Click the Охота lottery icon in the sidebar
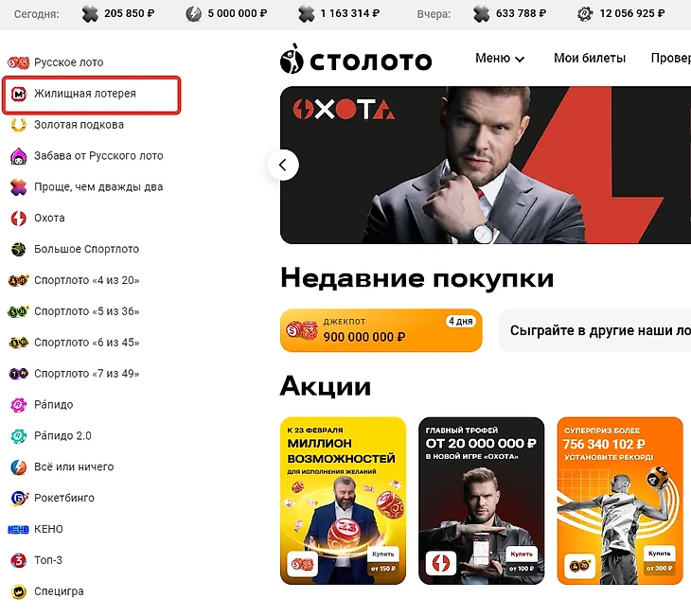 click(19, 219)
